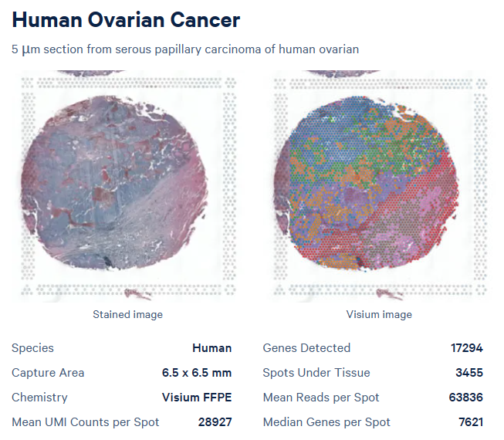The width and height of the screenshot is (504, 440).
Task: Click the Human Ovarian Cancer heading
Action: point(126,19)
